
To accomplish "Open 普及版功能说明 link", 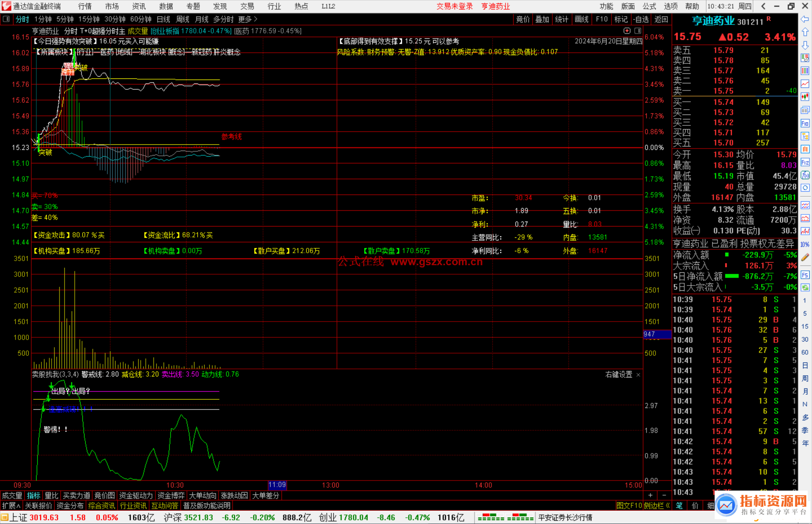I will coord(207,506).
